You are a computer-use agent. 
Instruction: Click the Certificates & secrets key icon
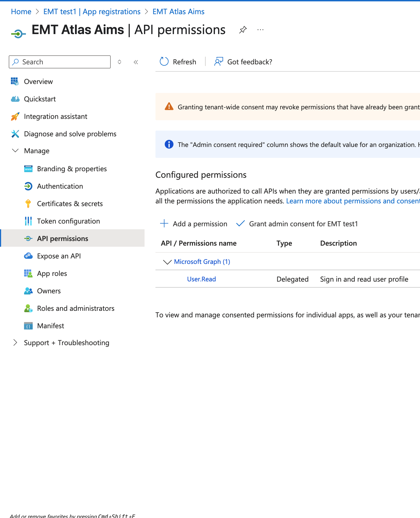(28, 204)
